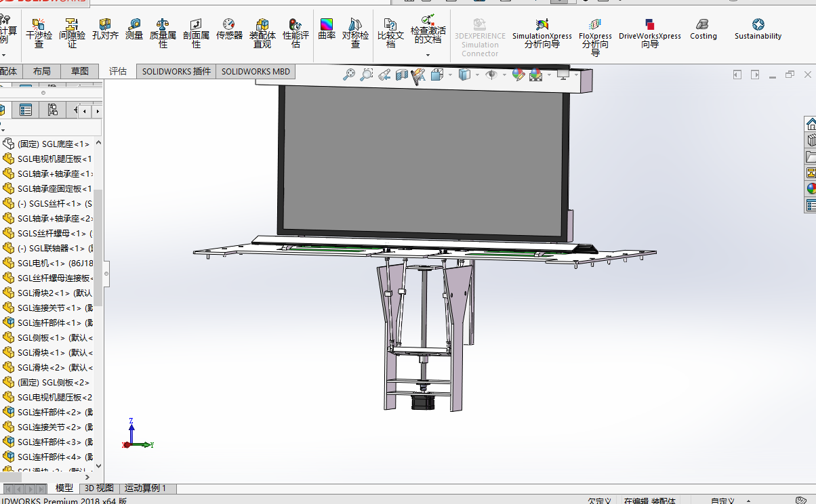Click right arrow of panel tab scroller
816x504 pixels.
(x=97, y=110)
